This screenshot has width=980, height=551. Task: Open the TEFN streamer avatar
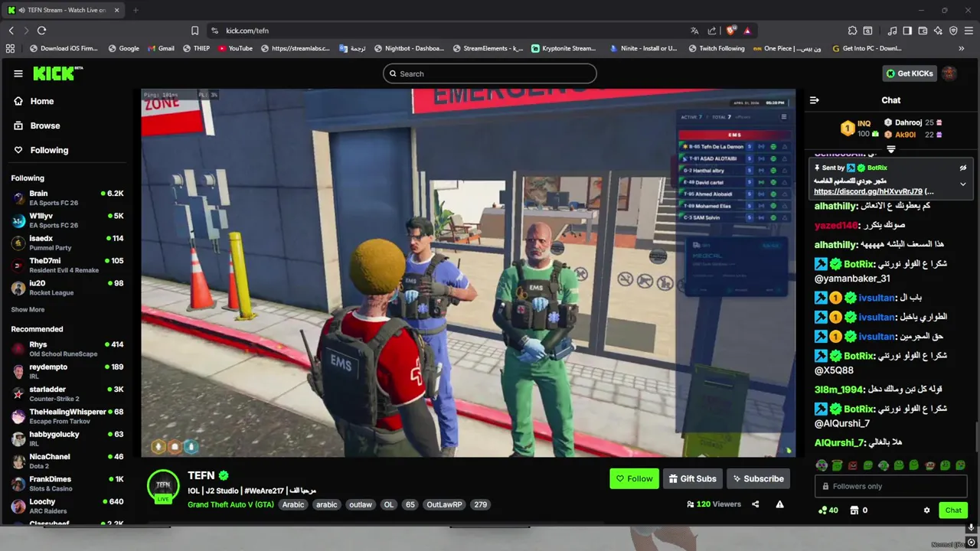pos(163,485)
